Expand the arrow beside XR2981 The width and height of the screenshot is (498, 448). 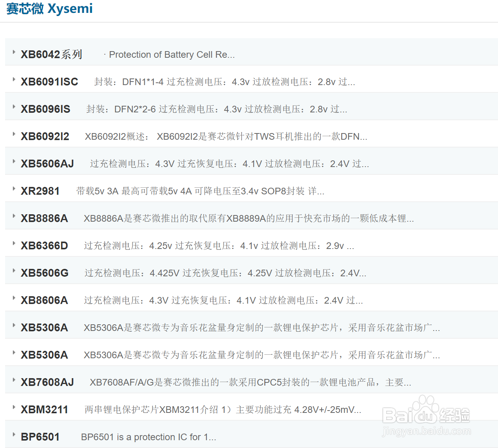click(14, 188)
